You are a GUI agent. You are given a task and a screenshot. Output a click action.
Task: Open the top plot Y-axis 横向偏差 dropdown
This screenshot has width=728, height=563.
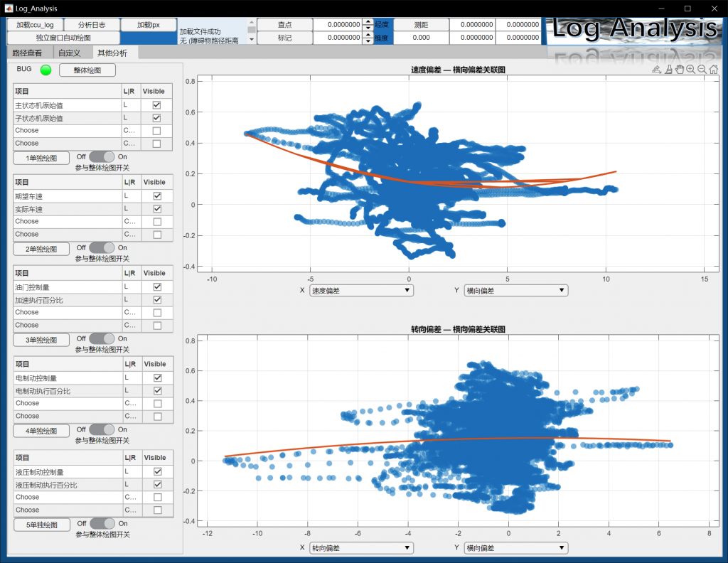(x=515, y=290)
